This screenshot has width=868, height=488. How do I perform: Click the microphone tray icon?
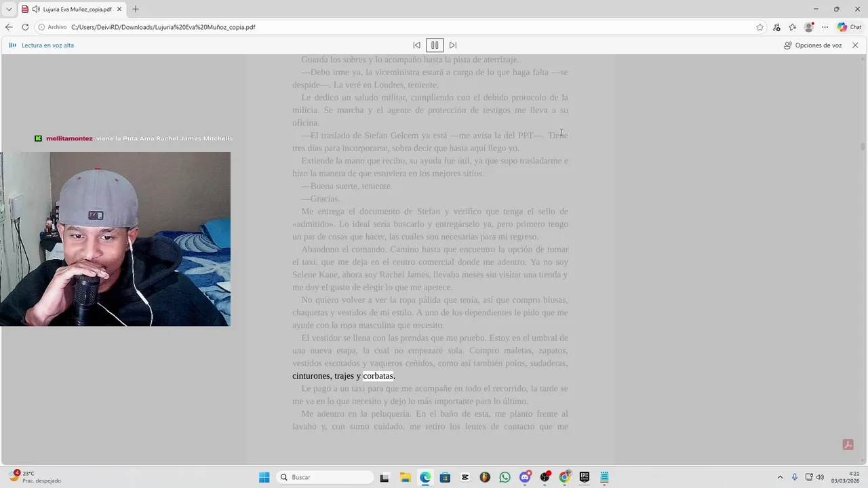tap(795, 477)
